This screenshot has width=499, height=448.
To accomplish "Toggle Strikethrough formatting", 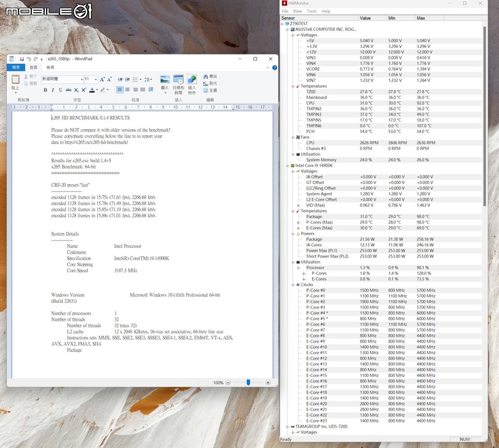I will coord(68,90).
